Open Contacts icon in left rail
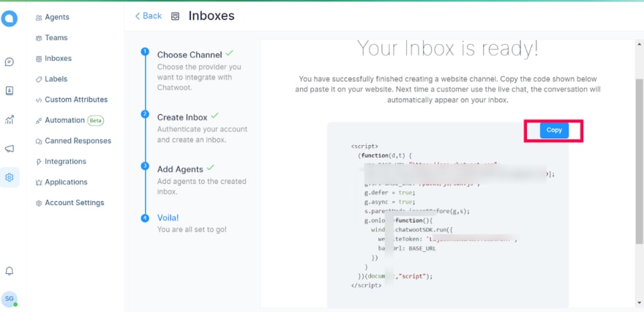Screen dimensions: 644x312 point(9,91)
